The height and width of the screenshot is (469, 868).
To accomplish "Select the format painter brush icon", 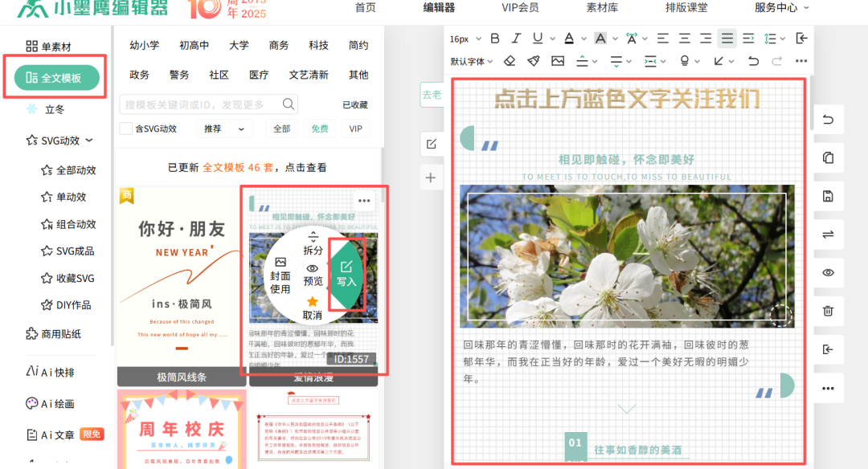I will click(533, 61).
